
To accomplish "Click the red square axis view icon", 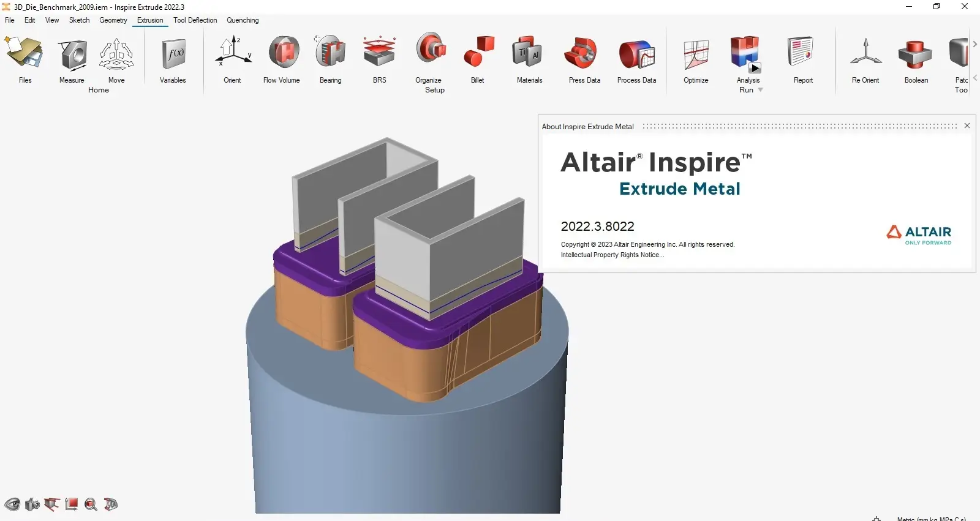I will (72, 504).
